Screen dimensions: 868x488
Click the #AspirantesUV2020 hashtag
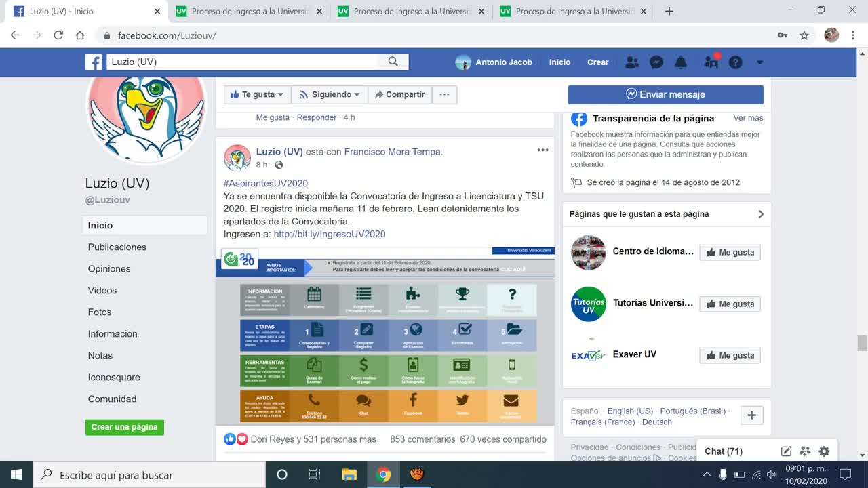point(266,183)
